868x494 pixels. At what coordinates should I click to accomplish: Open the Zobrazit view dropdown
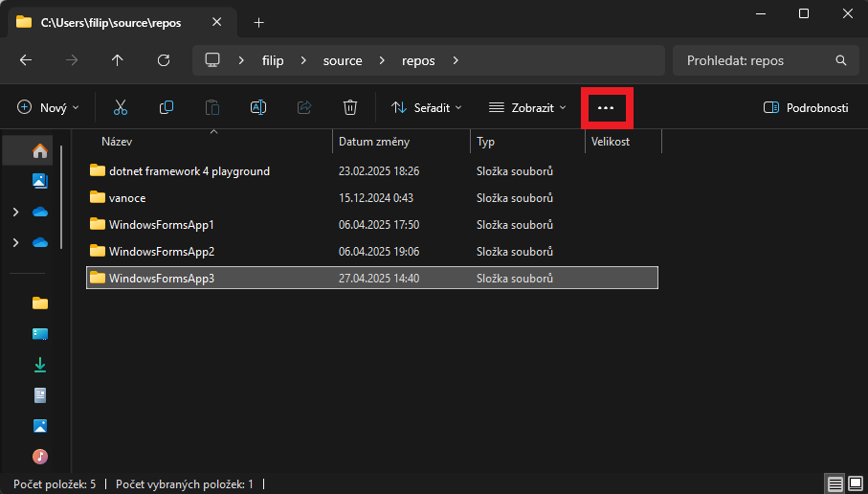[527, 108]
